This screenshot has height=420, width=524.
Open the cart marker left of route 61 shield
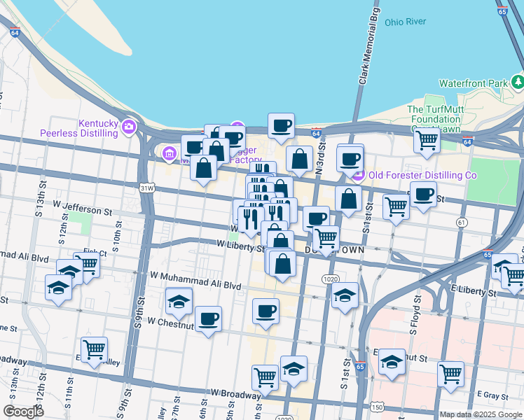[x=396, y=208]
